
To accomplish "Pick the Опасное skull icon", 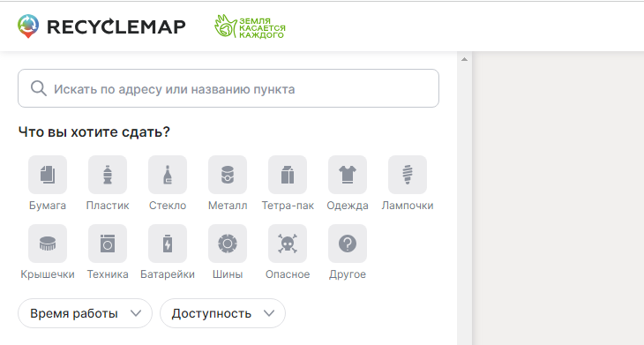I will pos(288,244).
